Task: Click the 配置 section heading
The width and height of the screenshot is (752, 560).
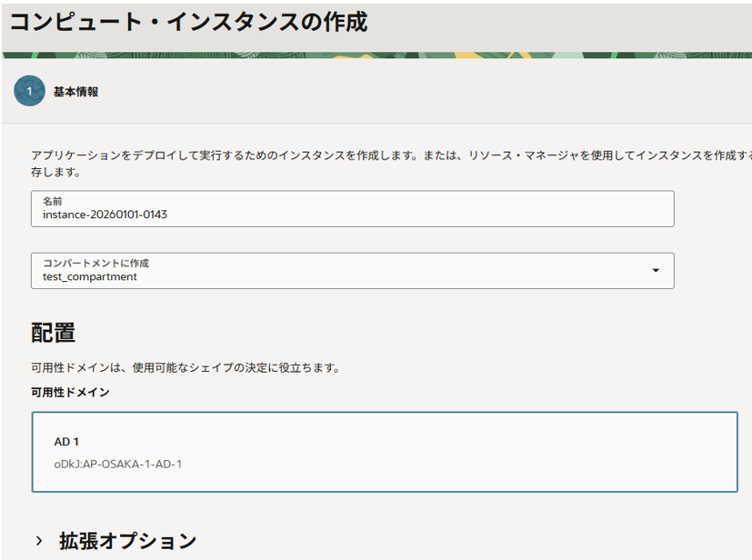Action: click(x=53, y=333)
